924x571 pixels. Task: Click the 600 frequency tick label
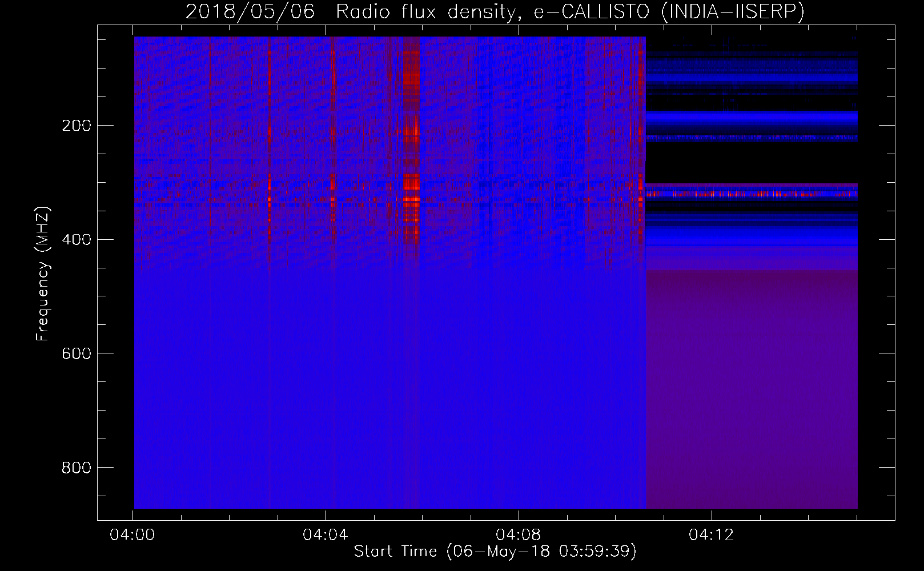(77, 353)
